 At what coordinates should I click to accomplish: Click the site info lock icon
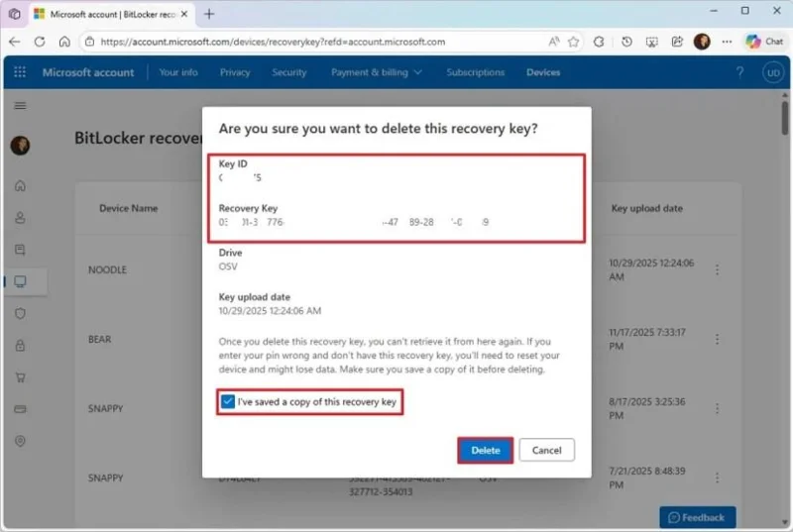(x=89, y=42)
